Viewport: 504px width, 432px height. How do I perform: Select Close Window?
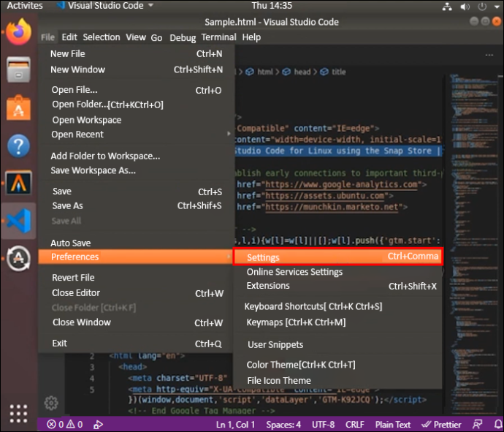tap(137, 322)
